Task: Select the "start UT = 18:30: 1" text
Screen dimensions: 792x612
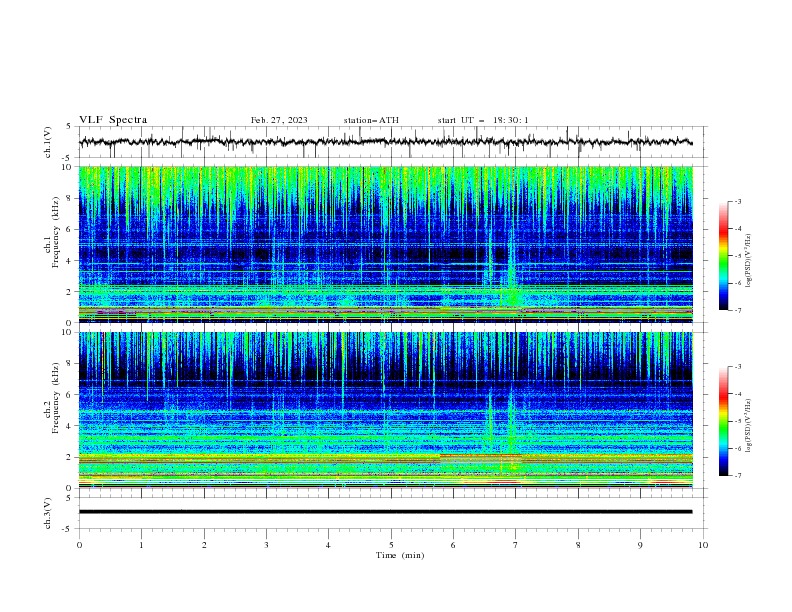Action: click(483, 120)
